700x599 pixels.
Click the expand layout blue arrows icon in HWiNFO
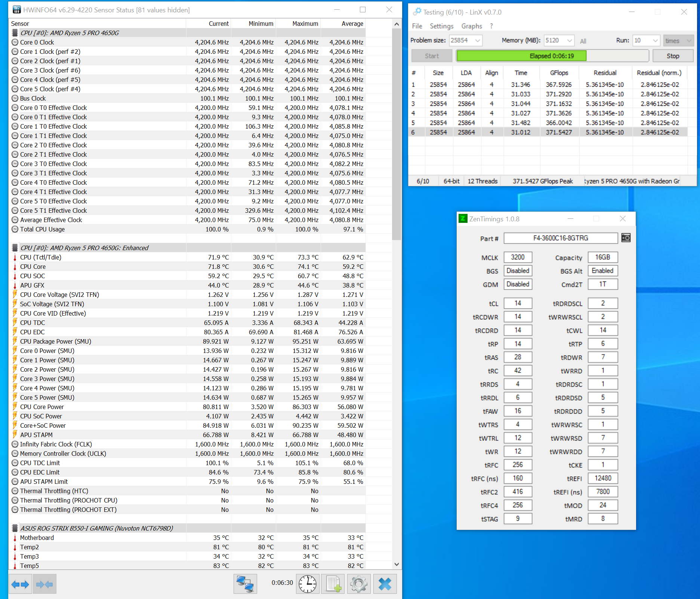(x=21, y=584)
